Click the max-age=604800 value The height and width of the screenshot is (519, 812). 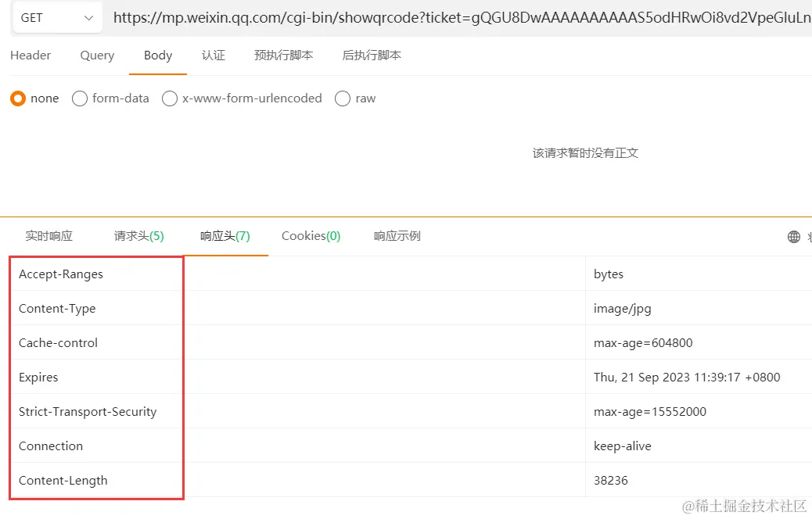pyautogui.click(x=643, y=342)
